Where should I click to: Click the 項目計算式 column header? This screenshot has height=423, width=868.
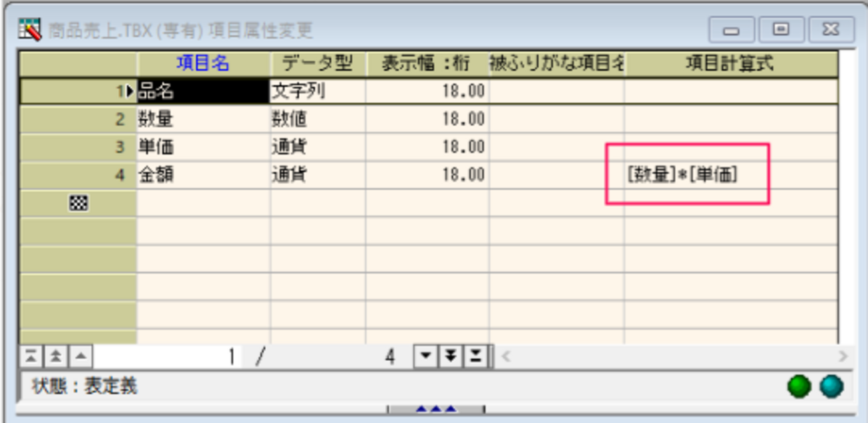point(730,64)
